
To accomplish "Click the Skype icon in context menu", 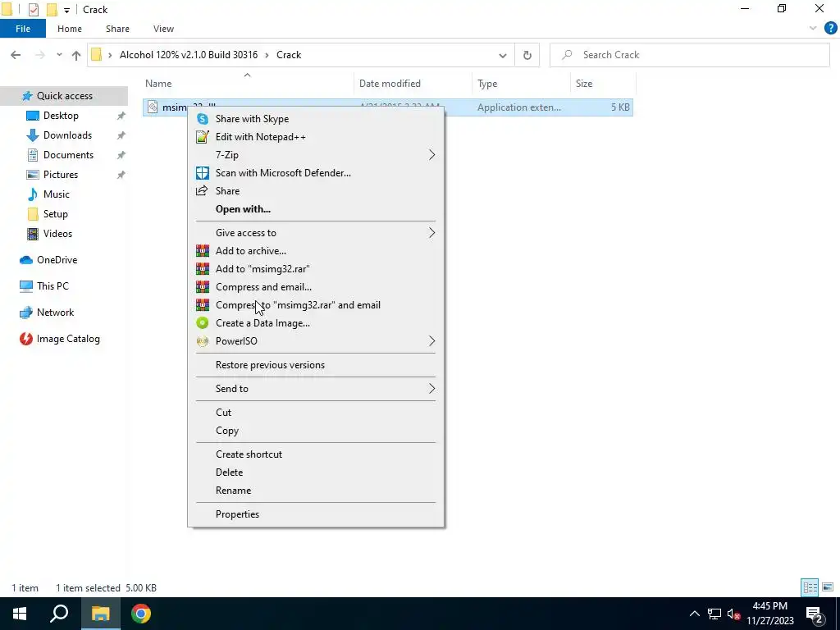I will (x=203, y=119).
